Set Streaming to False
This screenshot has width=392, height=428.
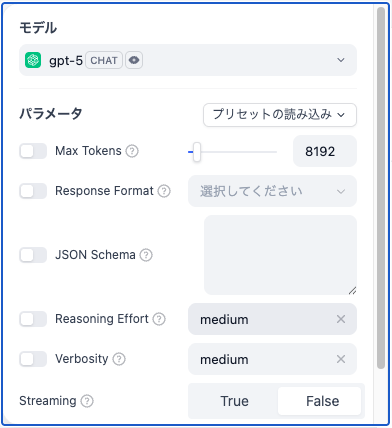[x=322, y=401]
